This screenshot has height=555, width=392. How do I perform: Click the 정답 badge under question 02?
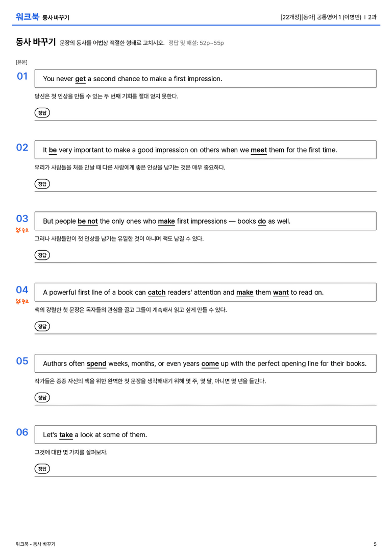tap(42, 184)
